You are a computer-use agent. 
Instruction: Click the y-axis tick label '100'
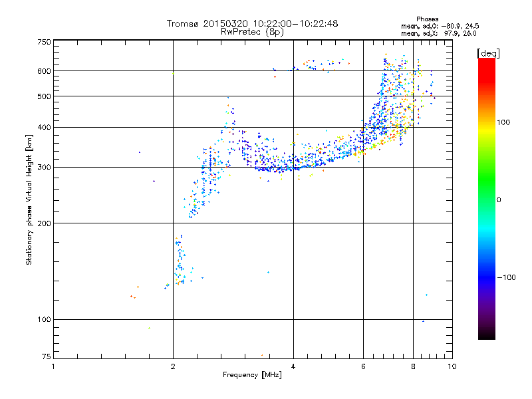[44, 320]
